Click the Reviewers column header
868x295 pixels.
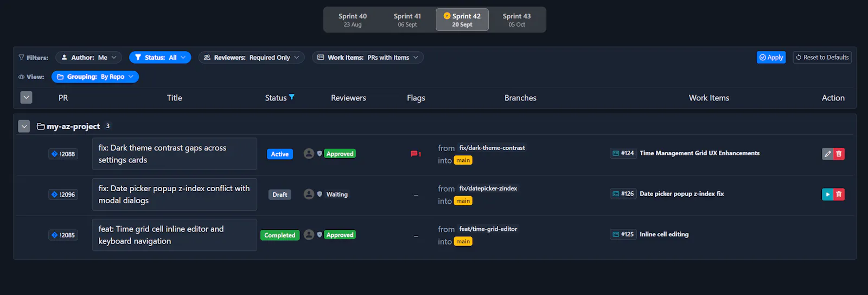click(348, 98)
